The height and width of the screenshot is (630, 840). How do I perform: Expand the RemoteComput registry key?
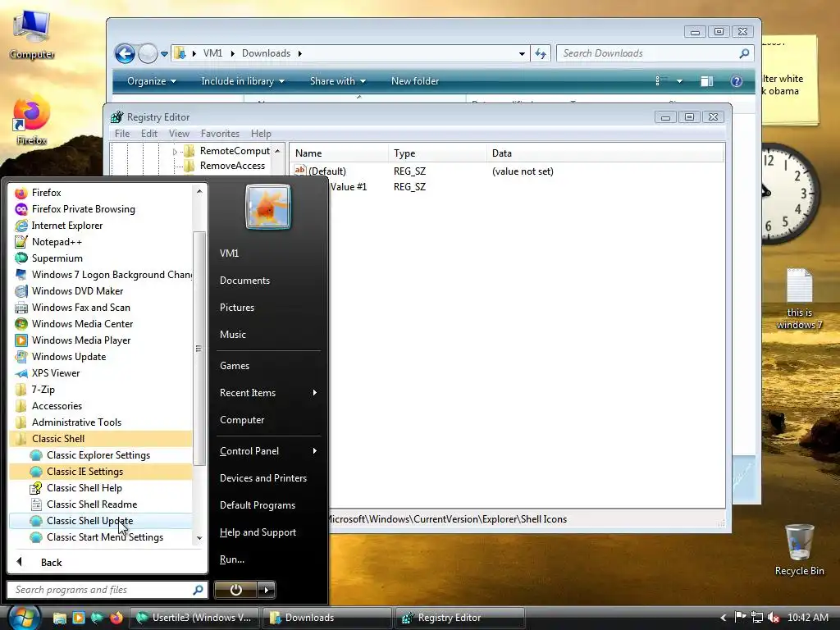coord(175,152)
